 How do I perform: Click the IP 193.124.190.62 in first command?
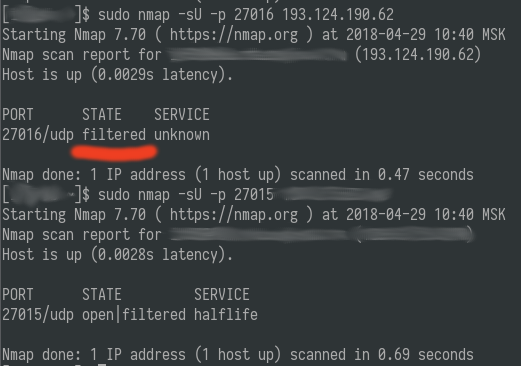pos(338,15)
